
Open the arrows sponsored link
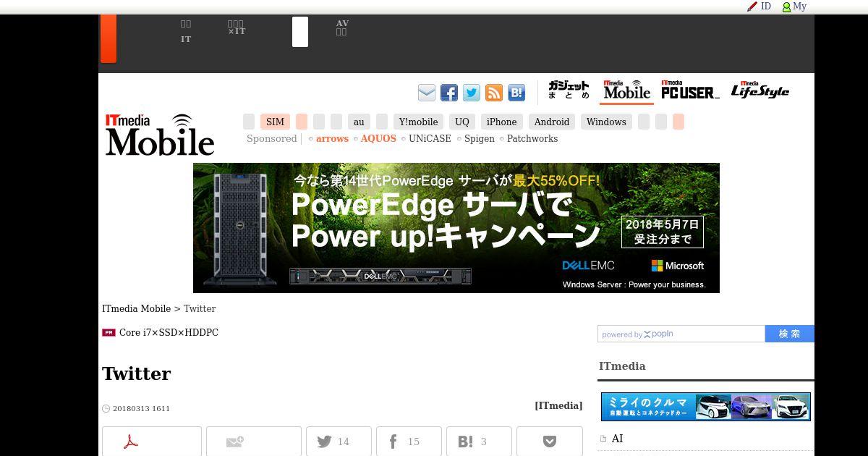point(332,138)
